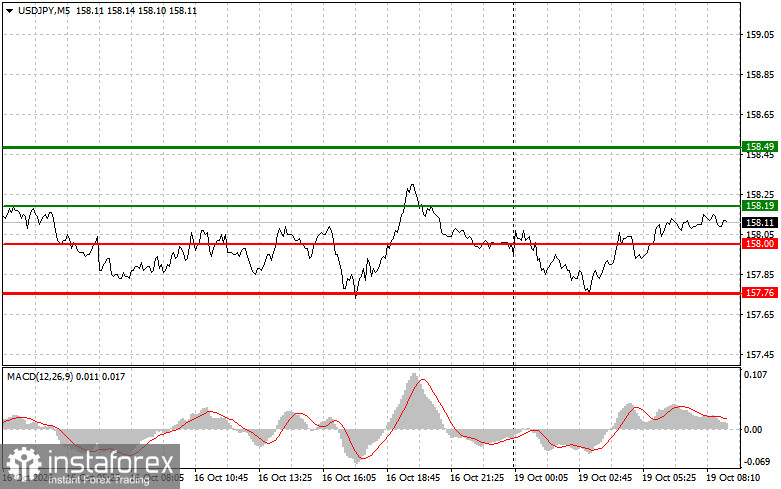Click the 158.85 price axis value
Screen dimensions: 781x489
pyautogui.click(x=760, y=75)
